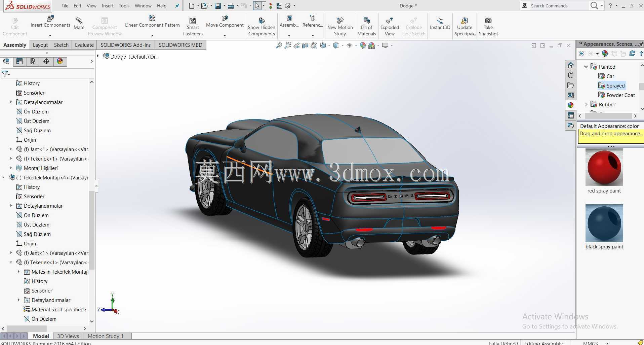The height and width of the screenshot is (345, 644).
Task: Open the 3D Views tab
Action: pyautogui.click(x=68, y=336)
